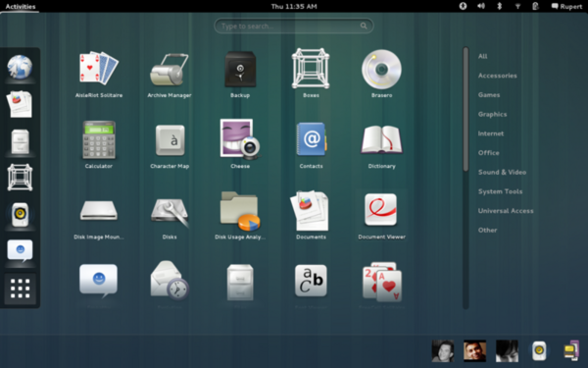The height and width of the screenshot is (368, 588).
Task: Open the clock calendar in top bar
Action: click(294, 7)
